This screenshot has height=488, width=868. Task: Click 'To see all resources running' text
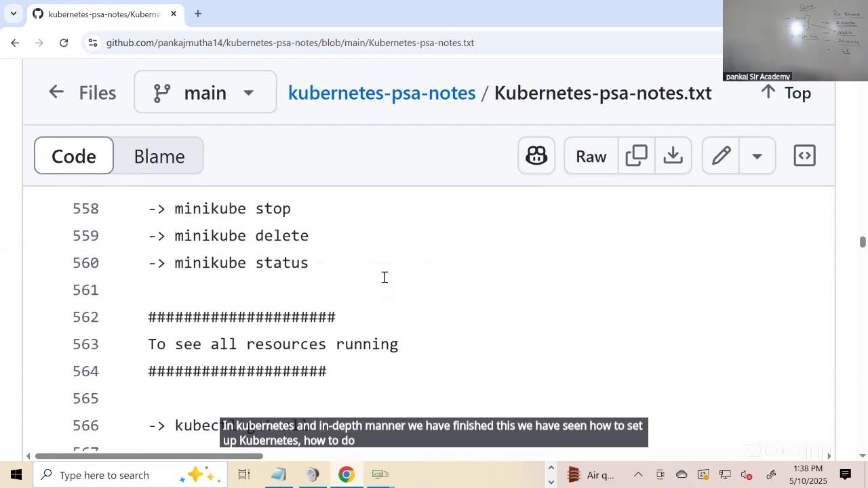273,344
